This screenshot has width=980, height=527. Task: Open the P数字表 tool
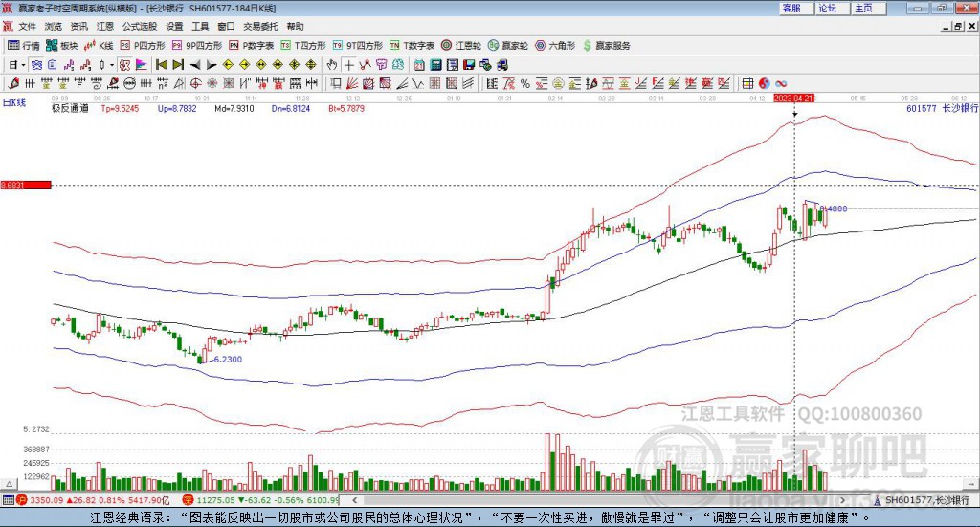[252, 46]
